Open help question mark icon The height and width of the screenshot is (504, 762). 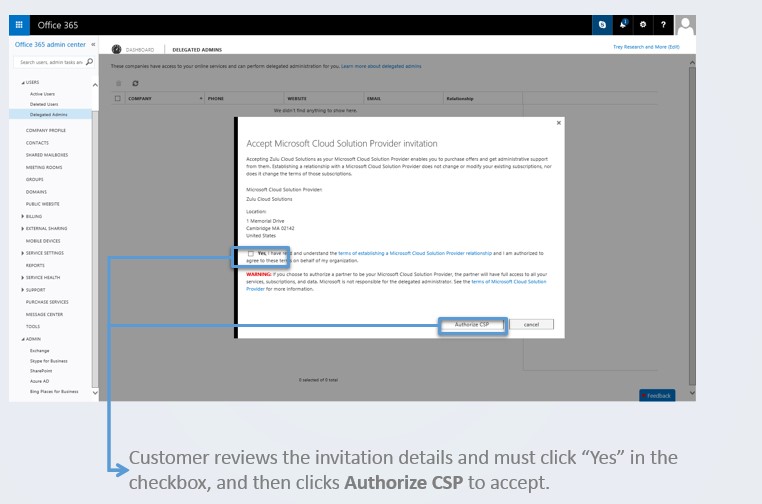(663, 25)
